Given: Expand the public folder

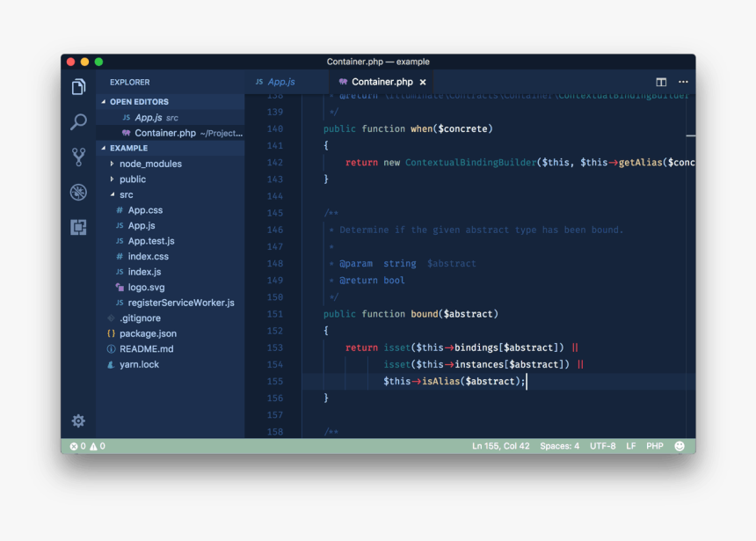Looking at the screenshot, I should pos(133,179).
